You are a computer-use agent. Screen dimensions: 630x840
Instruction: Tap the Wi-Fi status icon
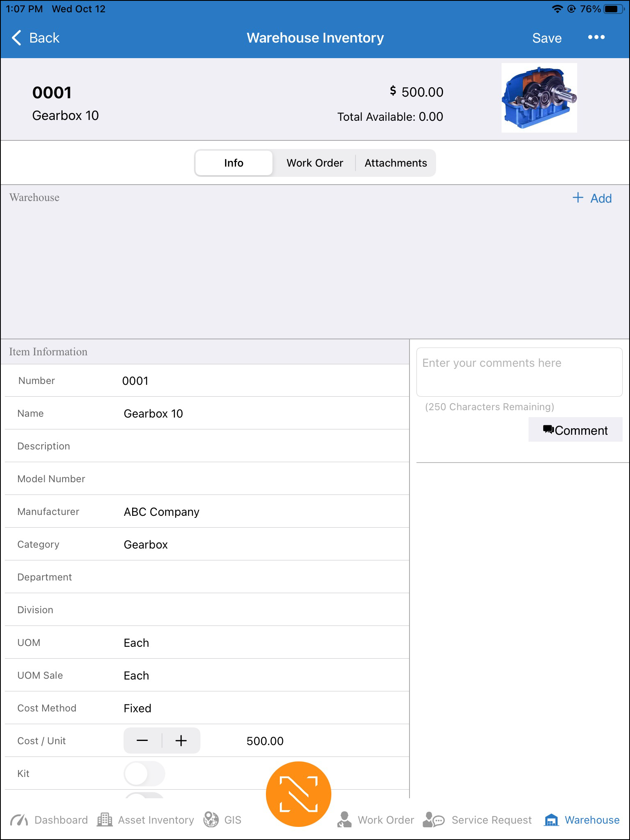(557, 9)
